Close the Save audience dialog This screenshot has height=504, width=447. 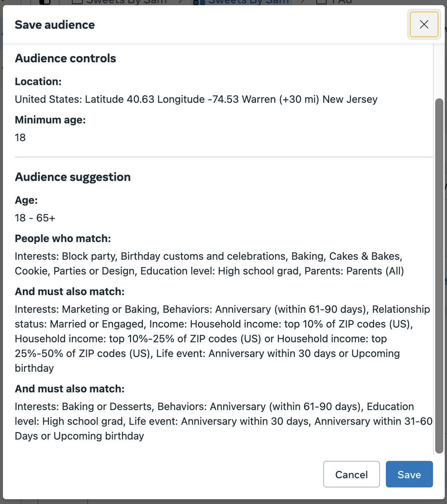(x=424, y=24)
